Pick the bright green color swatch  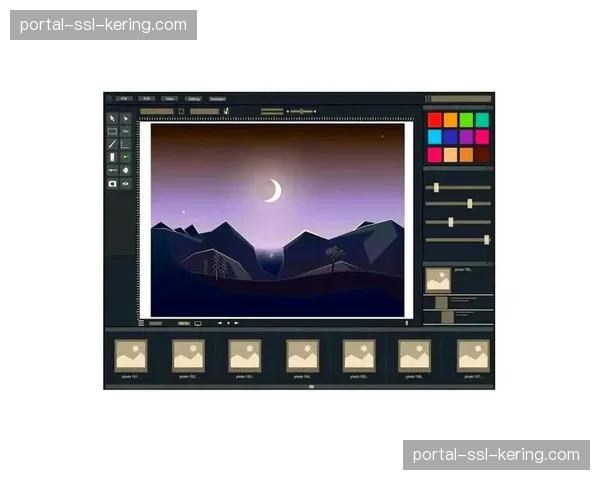tap(466, 119)
